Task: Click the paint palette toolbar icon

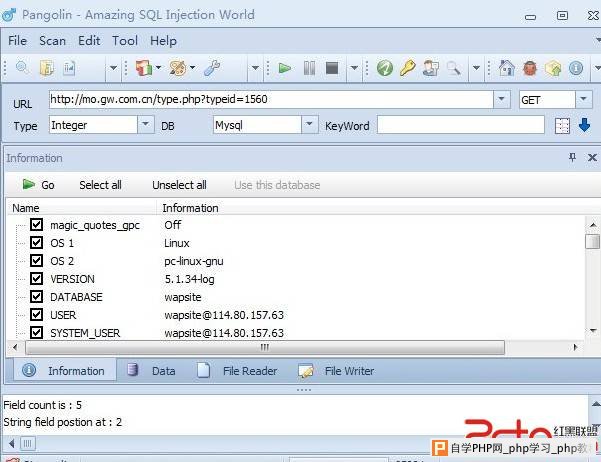Action: tap(177, 68)
